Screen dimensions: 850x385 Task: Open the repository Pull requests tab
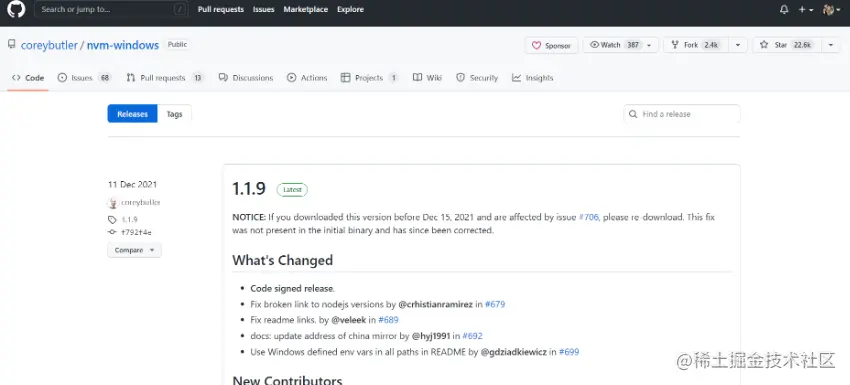165,78
